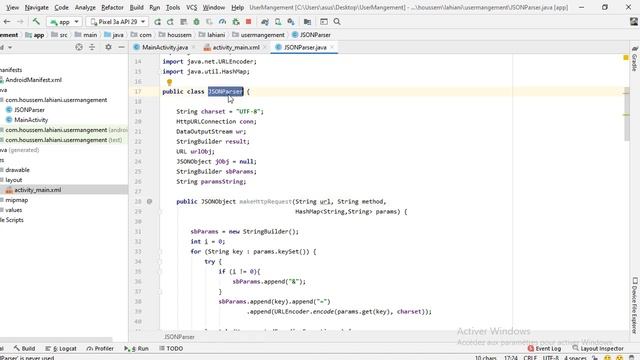640x360 pixels.
Task: Open the Profiler tool window button
Action: [x=100, y=349]
